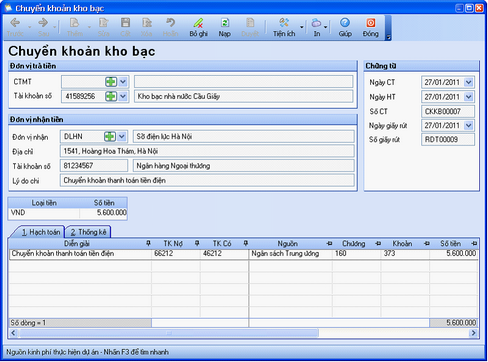Click the Xóa (delete) toolbar icon

click(x=147, y=23)
